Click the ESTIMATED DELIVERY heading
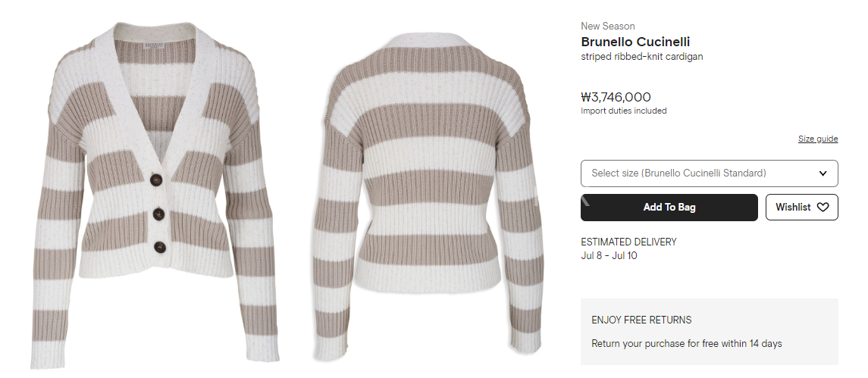 628,242
